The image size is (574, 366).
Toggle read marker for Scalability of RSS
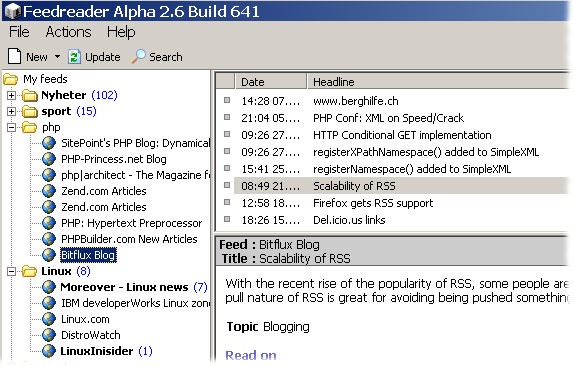point(227,185)
